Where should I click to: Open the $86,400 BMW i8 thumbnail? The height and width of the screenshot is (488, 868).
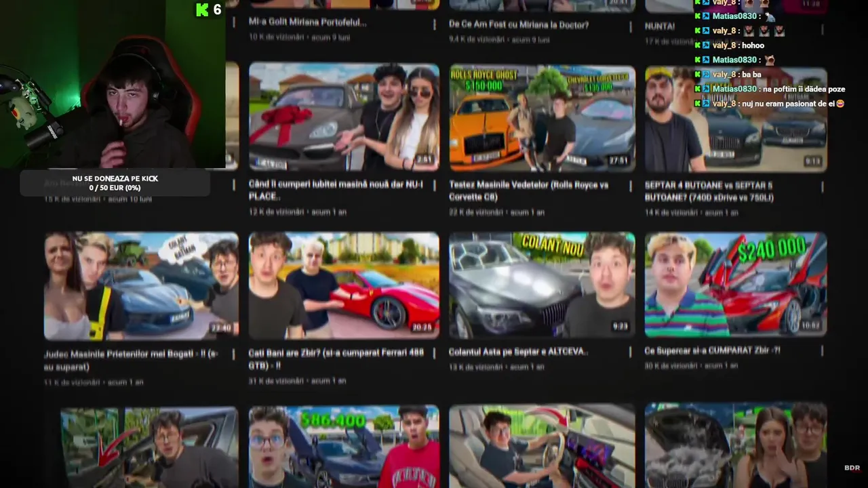pyautogui.click(x=344, y=447)
